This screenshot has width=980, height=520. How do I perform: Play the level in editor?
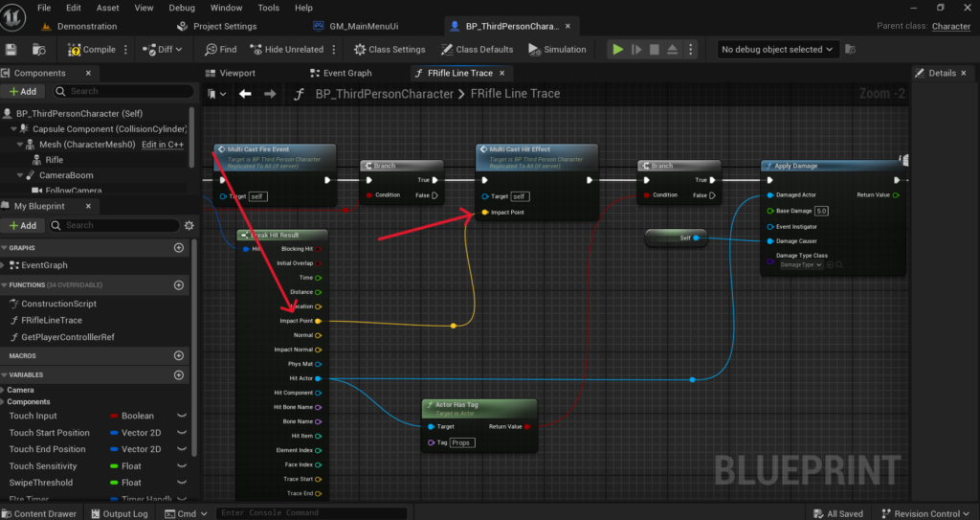pos(617,50)
